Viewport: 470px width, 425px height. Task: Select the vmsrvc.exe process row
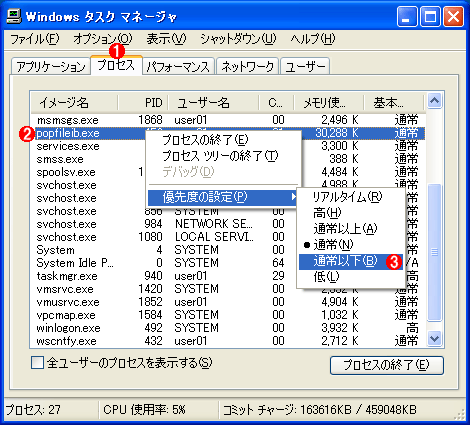pos(228,289)
